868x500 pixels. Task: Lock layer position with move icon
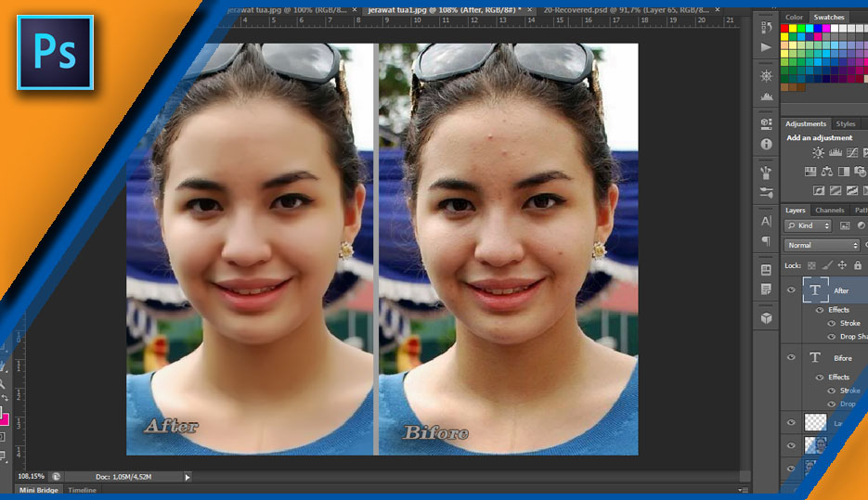point(842,265)
